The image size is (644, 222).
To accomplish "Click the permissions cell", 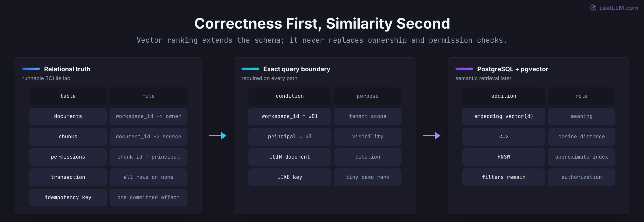I will point(68,157).
